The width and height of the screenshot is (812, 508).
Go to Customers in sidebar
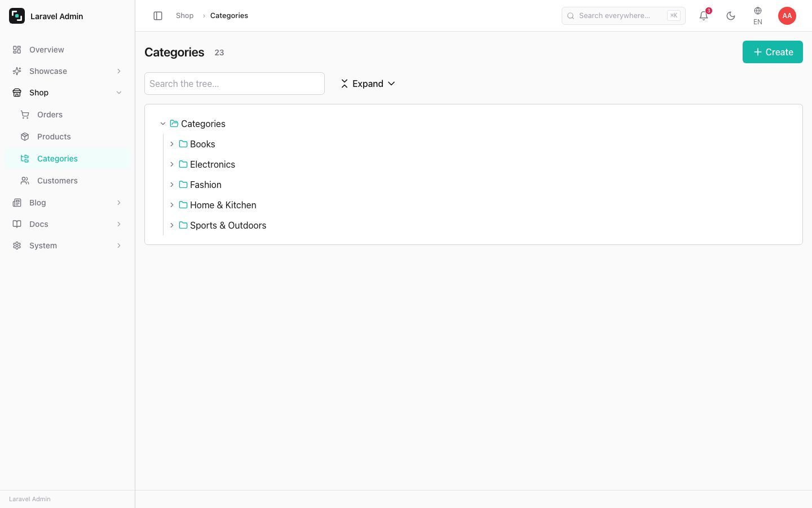[68, 181]
